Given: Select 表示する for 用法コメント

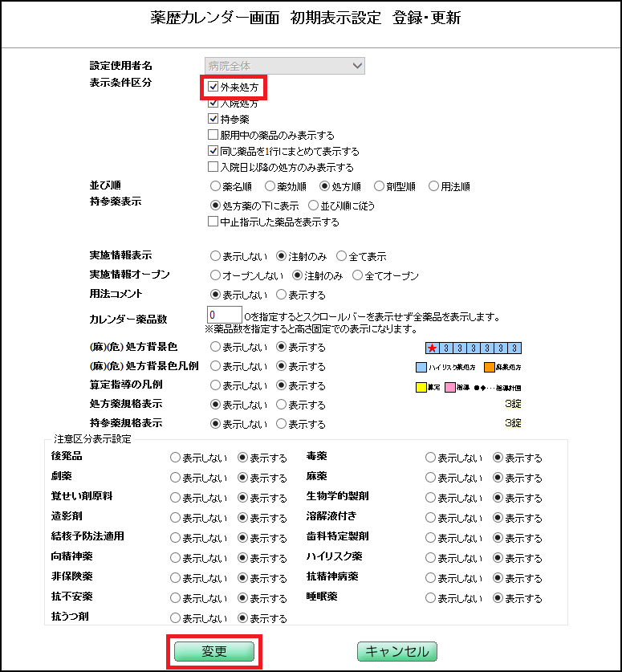Looking at the screenshot, I should (281, 295).
